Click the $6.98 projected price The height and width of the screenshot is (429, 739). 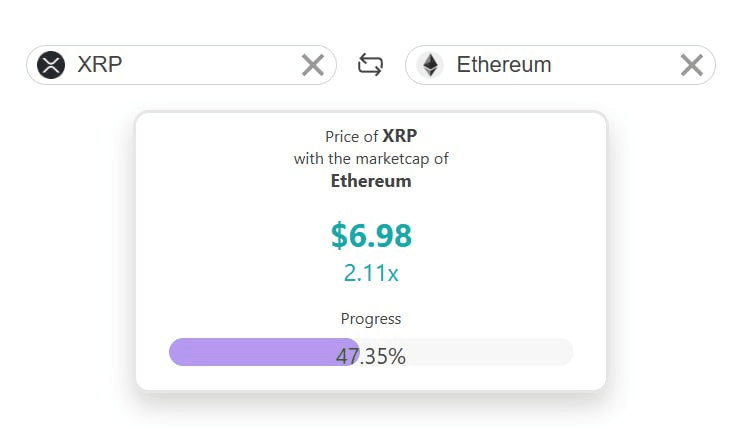371,236
